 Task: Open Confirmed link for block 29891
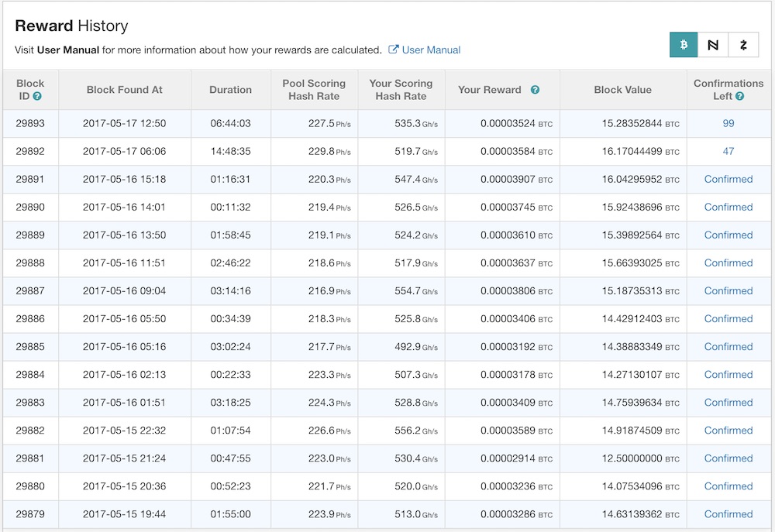click(x=728, y=180)
